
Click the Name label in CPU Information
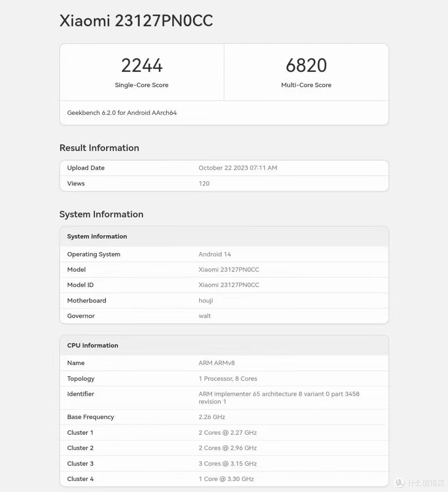coord(75,363)
